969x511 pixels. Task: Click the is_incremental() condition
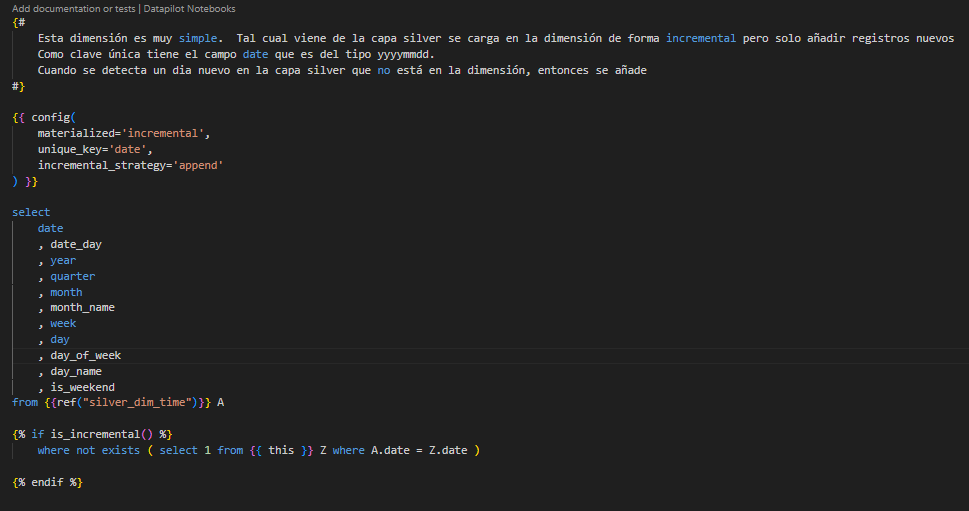click(x=110, y=434)
